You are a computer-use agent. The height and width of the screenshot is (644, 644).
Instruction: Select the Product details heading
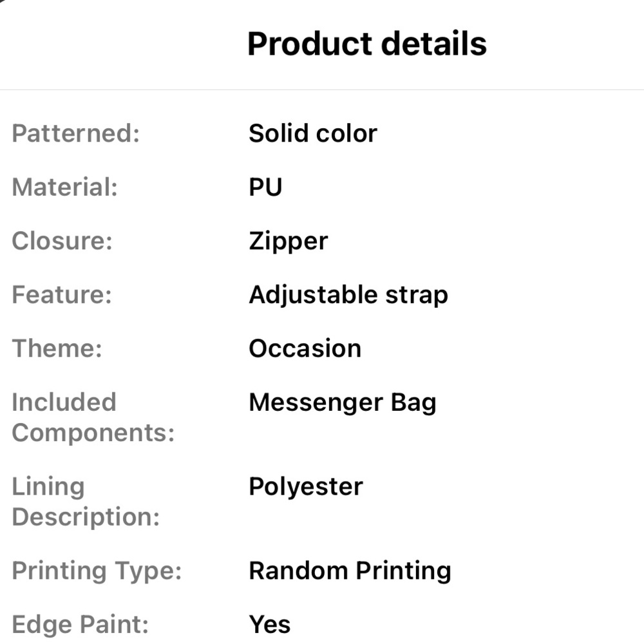click(x=367, y=44)
